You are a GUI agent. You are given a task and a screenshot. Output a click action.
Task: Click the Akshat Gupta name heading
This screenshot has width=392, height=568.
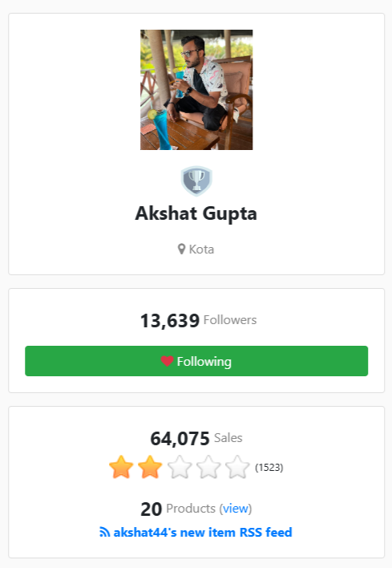196,213
